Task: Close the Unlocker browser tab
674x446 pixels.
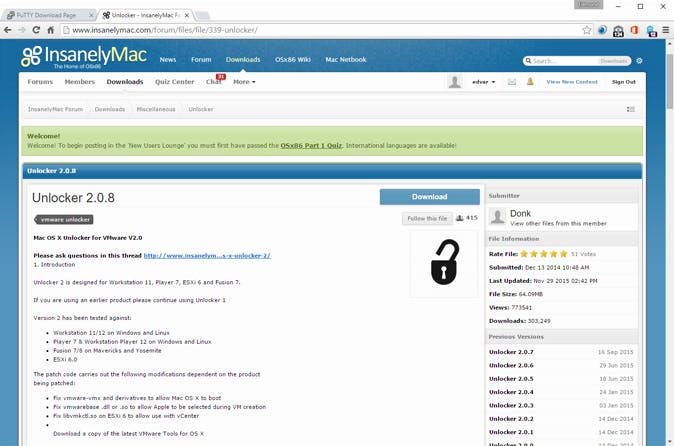Action: tap(187, 15)
